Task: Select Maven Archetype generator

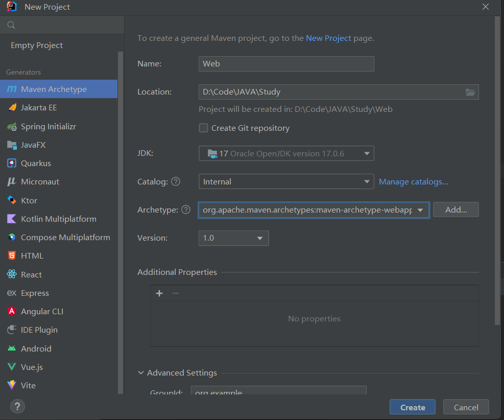Action: 59,89
